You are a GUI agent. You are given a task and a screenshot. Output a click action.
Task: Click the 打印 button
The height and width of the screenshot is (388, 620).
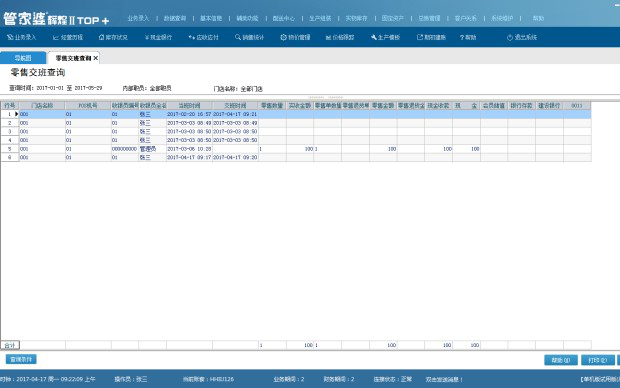coord(597,360)
